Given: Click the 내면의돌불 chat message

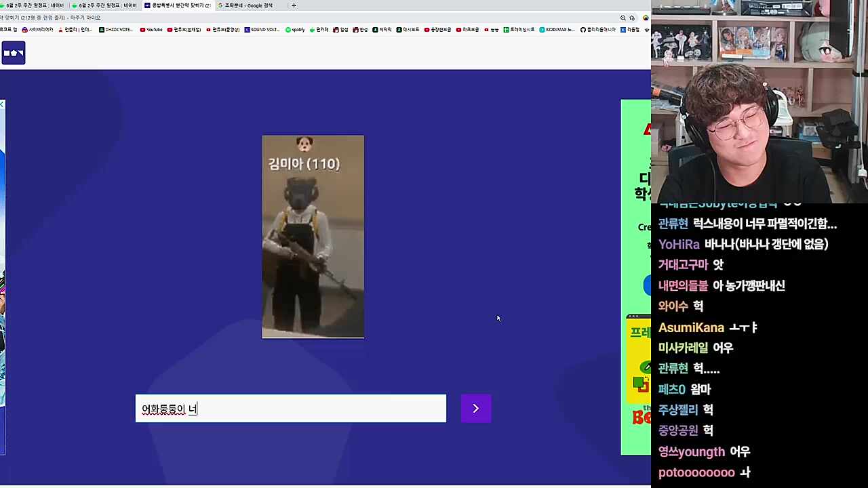Looking at the screenshot, I should click(x=722, y=285).
